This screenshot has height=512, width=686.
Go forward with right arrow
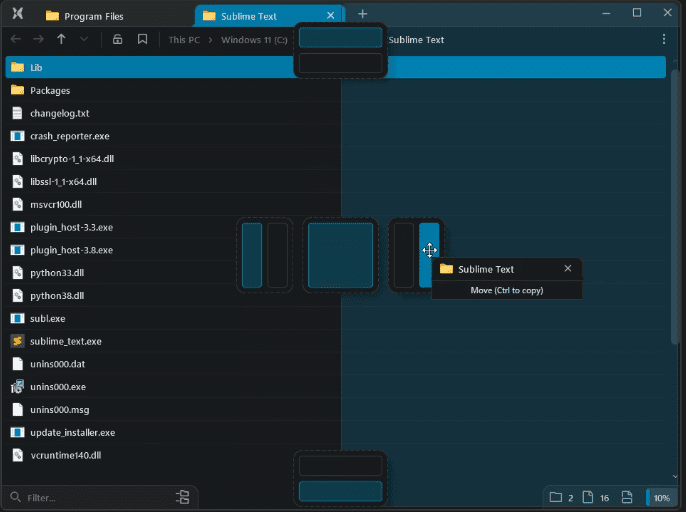pos(38,39)
